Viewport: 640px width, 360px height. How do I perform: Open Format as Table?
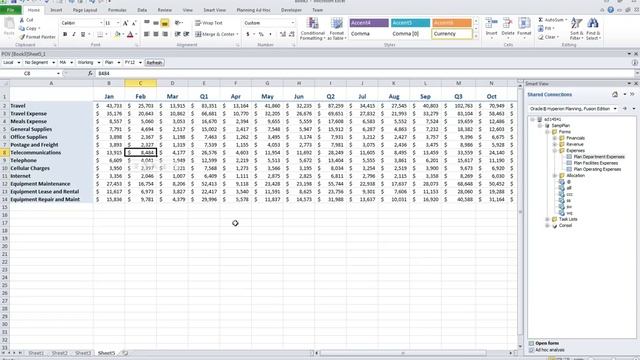pos(337,29)
